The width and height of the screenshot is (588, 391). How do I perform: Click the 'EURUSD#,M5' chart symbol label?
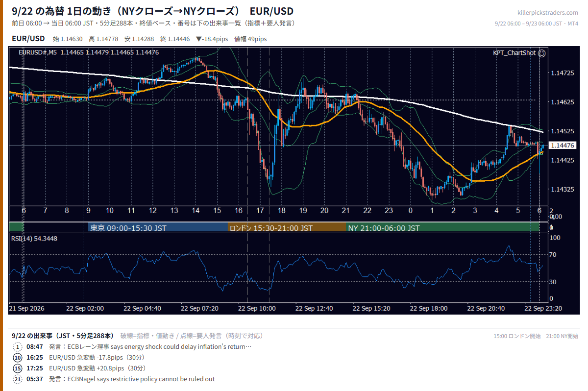[x=38, y=52]
